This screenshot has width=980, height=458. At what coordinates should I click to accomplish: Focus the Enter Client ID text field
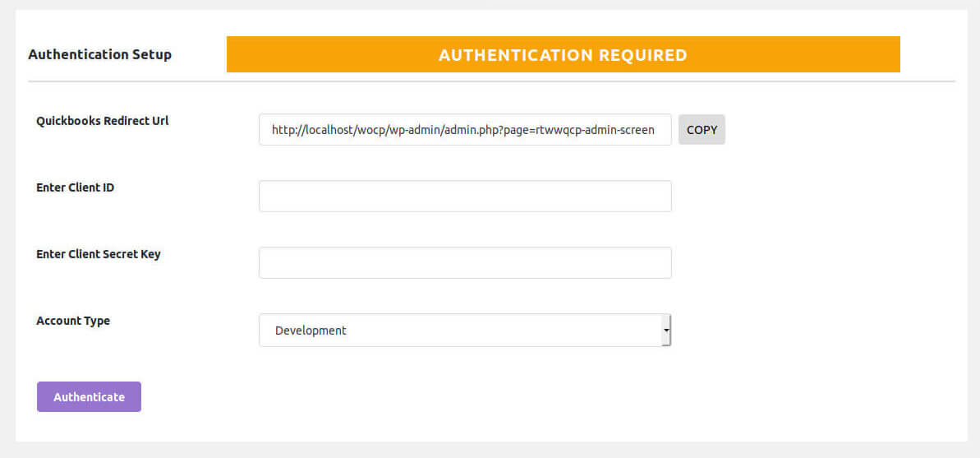click(465, 197)
